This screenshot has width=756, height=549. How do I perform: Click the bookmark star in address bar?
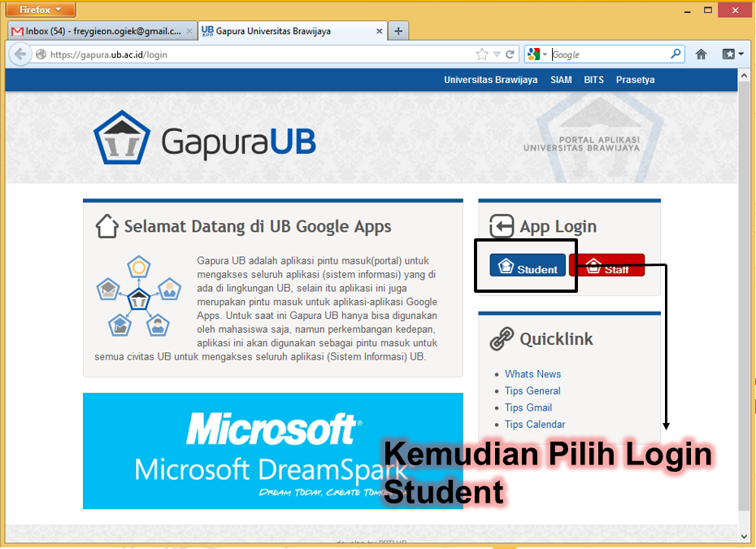tap(482, 54)
